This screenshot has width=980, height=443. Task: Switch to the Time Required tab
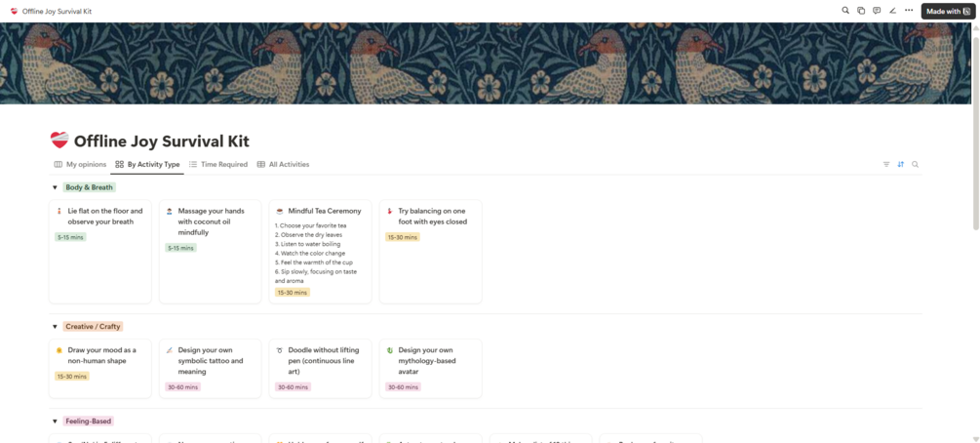(x=218, y=165)
